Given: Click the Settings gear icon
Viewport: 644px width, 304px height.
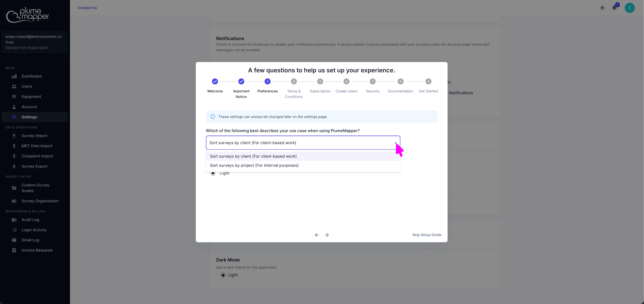Looking at the screenshot, I should click(x=14, y=117).
